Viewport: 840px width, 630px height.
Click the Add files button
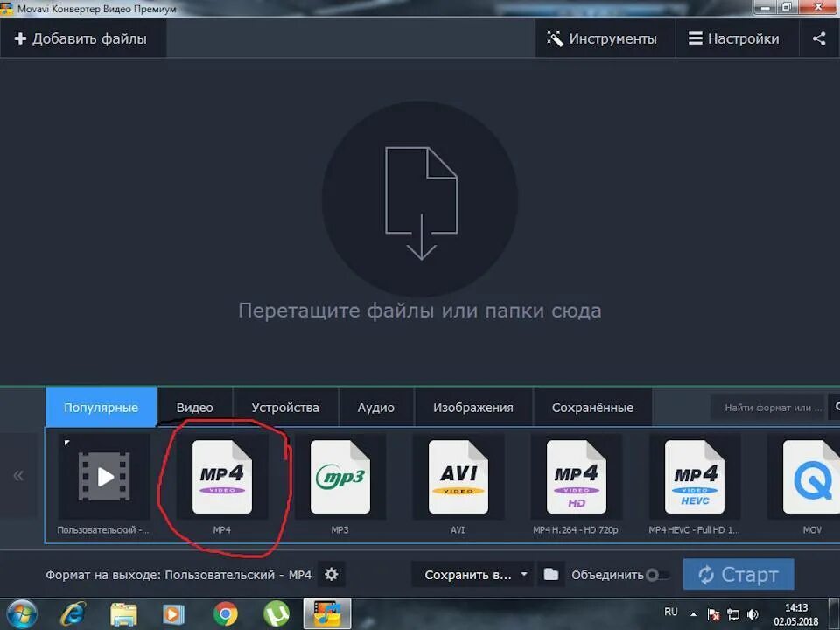click(x=81, y=38)
